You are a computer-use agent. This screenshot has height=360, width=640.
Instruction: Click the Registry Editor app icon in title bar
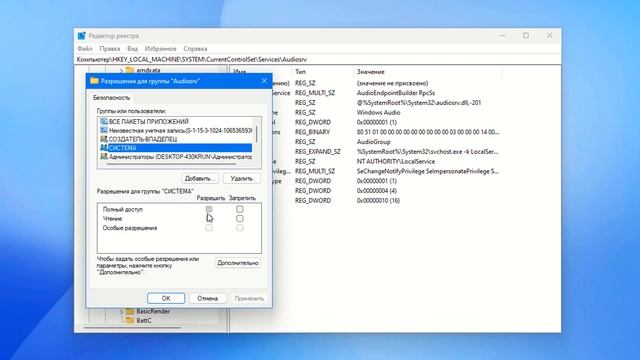[82, 36]
